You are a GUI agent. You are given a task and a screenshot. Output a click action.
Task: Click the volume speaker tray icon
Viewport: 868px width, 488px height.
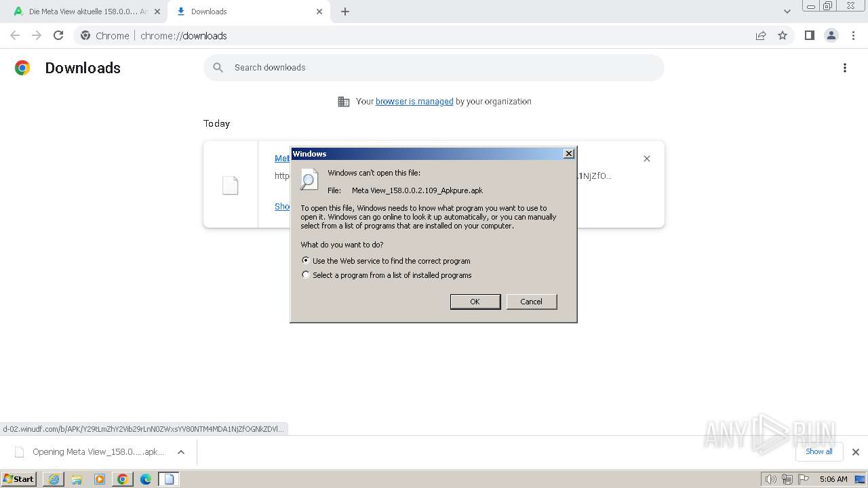click(x=770, y=479)
